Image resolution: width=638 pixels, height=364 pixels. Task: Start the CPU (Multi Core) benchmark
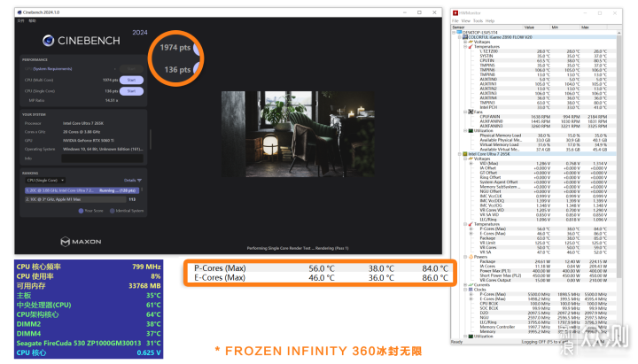[x=131, y=80]
